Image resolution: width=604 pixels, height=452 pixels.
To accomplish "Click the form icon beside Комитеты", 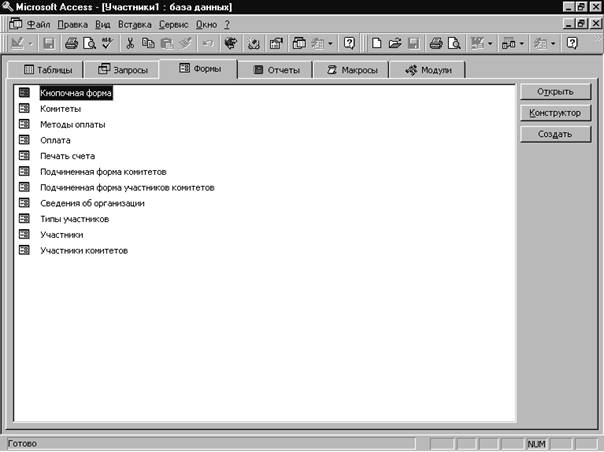I will [x=24, y=109].
